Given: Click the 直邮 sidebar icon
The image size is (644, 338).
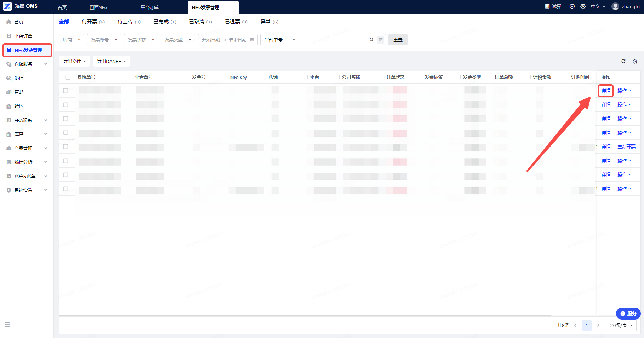Looking at the screenshot, I should 9,92.
